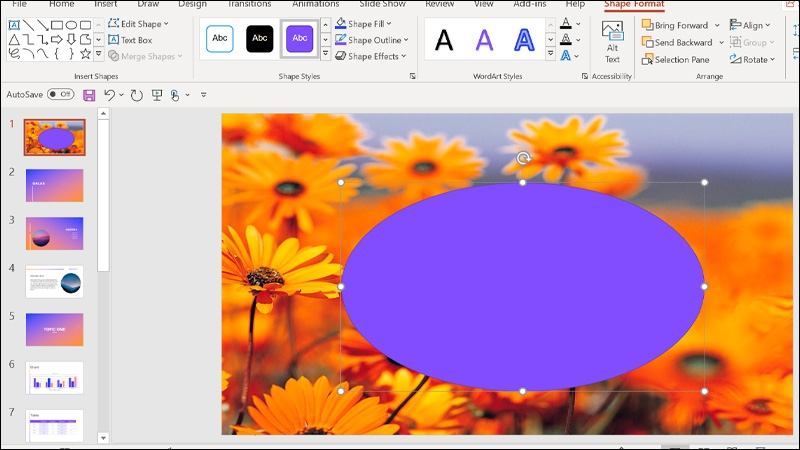Choose the curve shape
The height and width of the screenshot is (450, 800).
[x=42, y=54]
